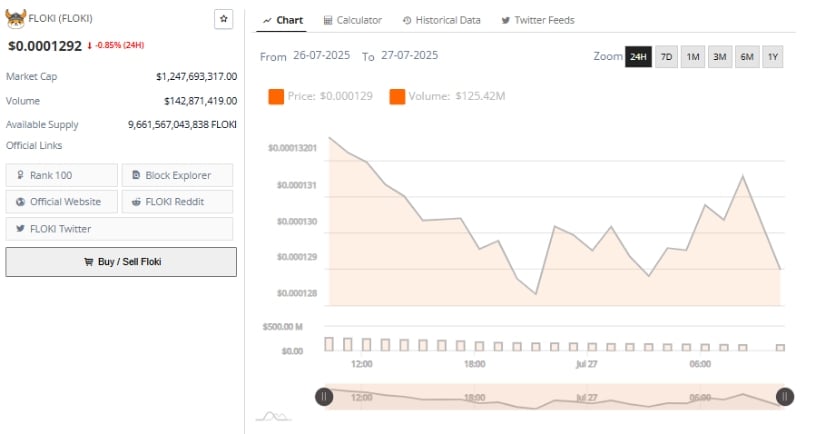This screenshot has height=434, width=825.
Task: Click the FLOKI Twitter bird icon
Action: click(x=20, y=228)
